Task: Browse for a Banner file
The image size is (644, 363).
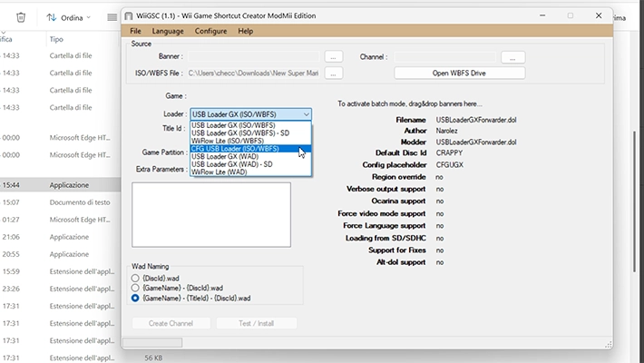Action: (334, 57)
